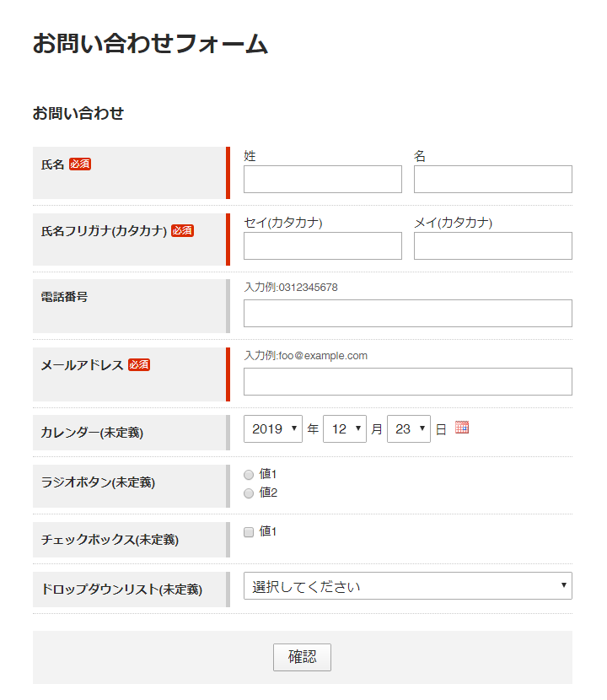Viewport: 607px width, 700px height.
Task: Click the お問い合わせフォーム page heading
Action: click(150, 44)
